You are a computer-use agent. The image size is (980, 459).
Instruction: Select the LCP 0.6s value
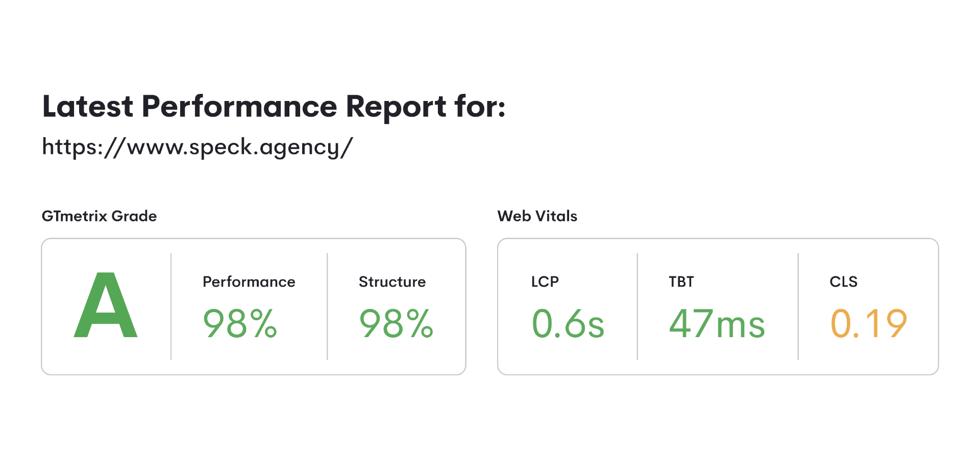coord(568,323)
